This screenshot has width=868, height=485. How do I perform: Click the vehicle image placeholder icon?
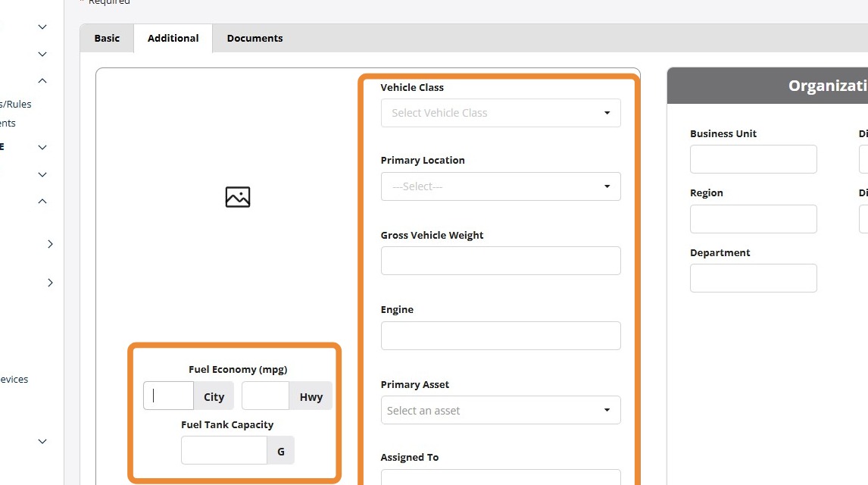tap(238, 197)
